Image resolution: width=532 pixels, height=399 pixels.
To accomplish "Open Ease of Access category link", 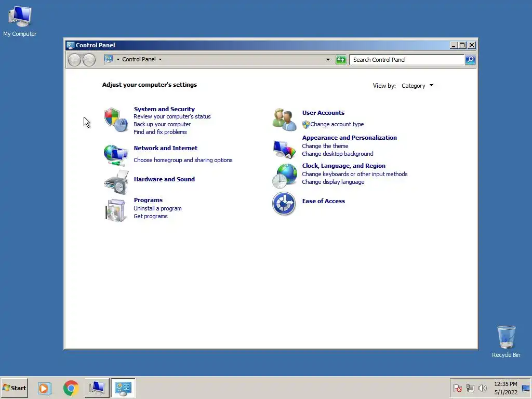I will click(x=323, y=201).
